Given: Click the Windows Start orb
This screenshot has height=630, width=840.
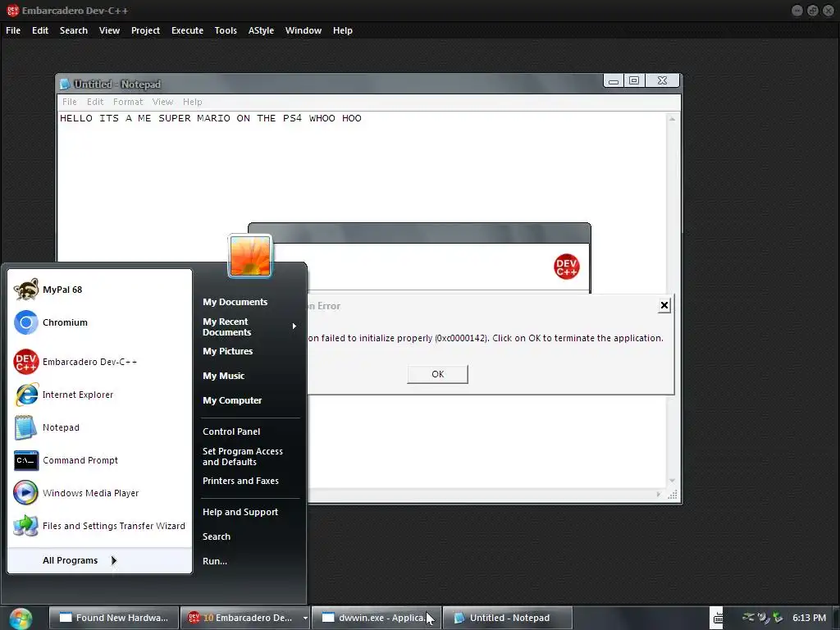Looking at the screenshot, I should (20, 619).
